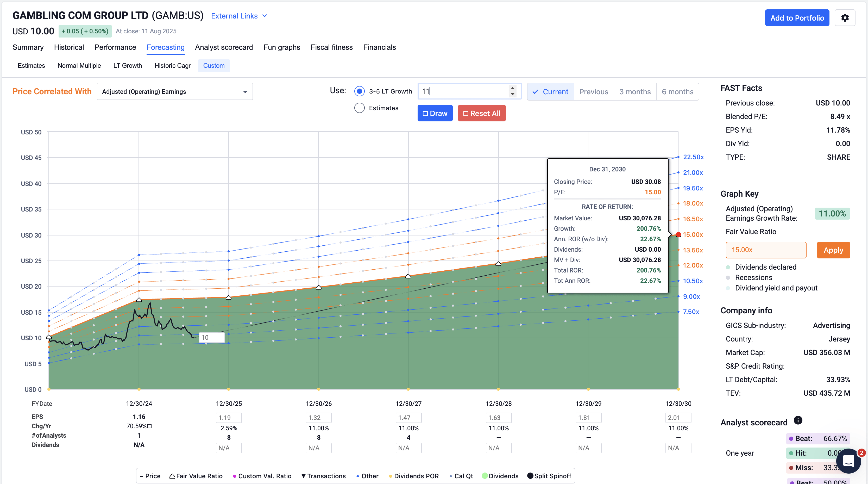Screen dimensions: 868x484
Task: Select the 3-5 LT Growth radio button
Action: coord(360,91)
